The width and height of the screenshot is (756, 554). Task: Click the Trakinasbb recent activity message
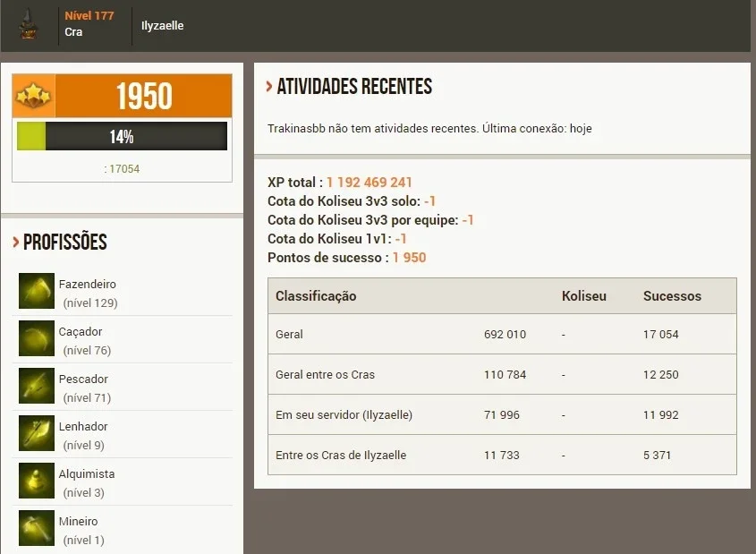[429, 128]
